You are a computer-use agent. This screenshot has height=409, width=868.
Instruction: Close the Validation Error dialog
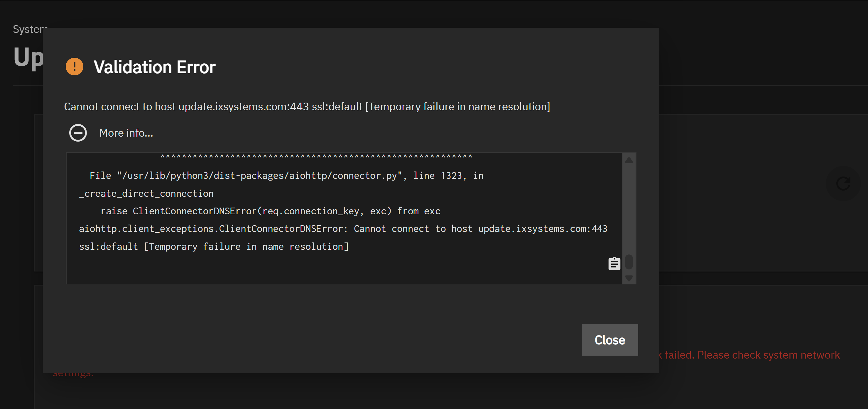[609, 340]
